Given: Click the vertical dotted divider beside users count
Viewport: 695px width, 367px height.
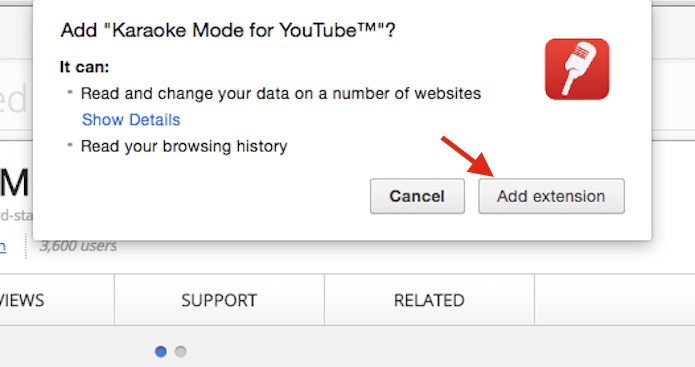Looking at the screenshot, I should (26, 246).
